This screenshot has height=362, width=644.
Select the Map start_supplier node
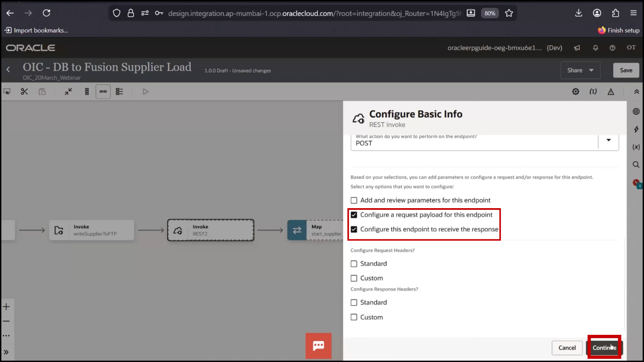[x=315, y=230]
